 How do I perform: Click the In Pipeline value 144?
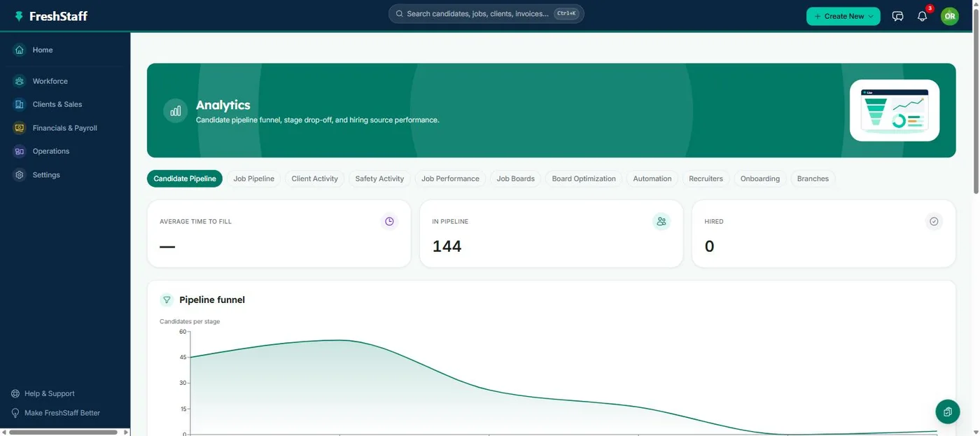(447, 246)
